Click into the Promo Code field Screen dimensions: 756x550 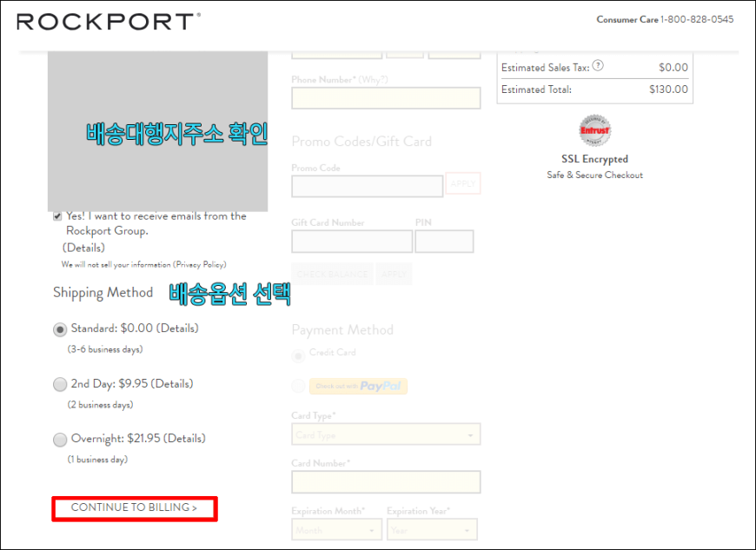coord(367,186)
